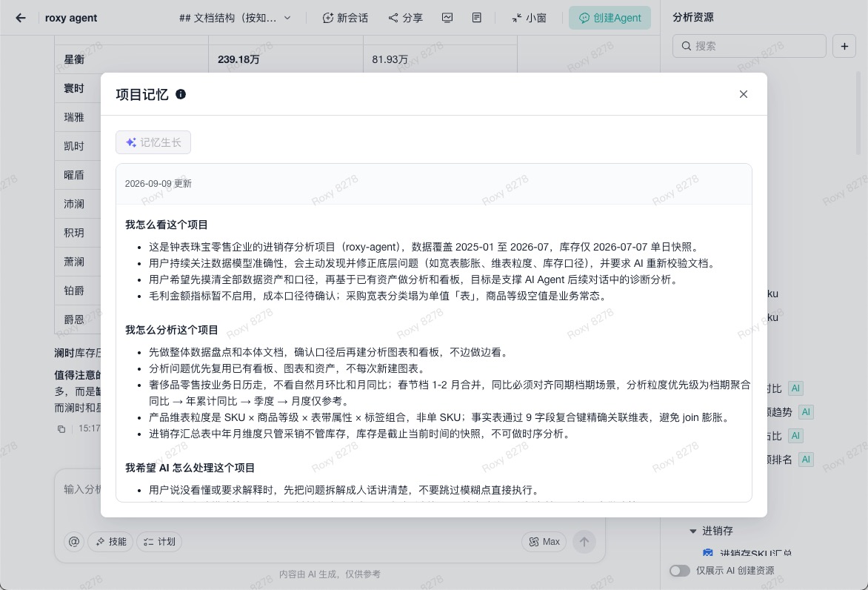This screenshot has height=590, width=868.
Task: Click the 我怎么分析这个项目 heading
Action: 172,330
